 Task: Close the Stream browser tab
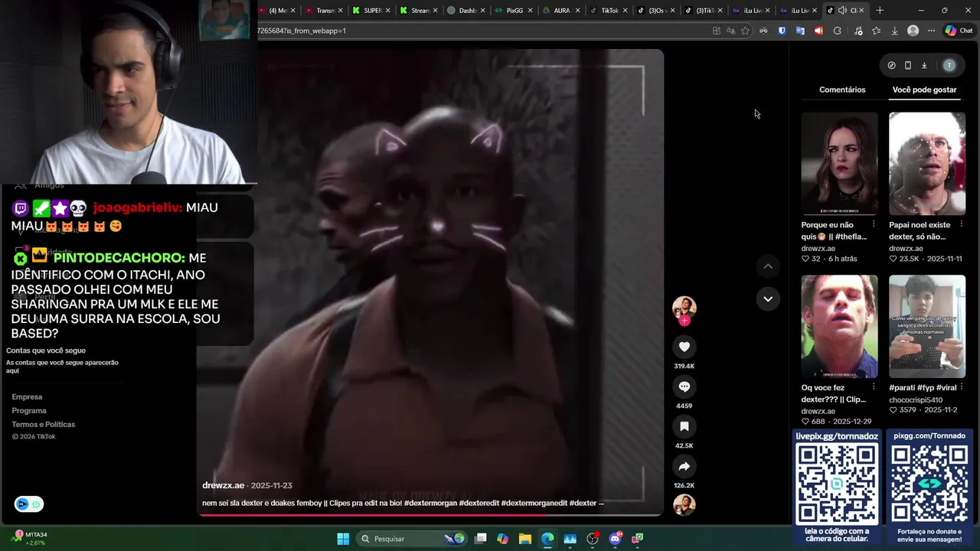436,10
